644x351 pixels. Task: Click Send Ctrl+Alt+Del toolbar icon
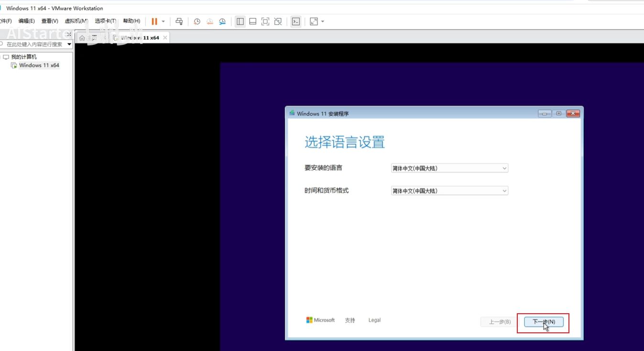(x=179, y=22)
